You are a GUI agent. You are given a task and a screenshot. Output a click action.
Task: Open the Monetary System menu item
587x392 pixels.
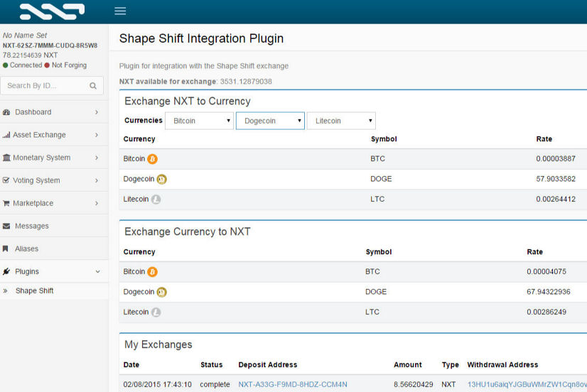click(x=54, y=158)
